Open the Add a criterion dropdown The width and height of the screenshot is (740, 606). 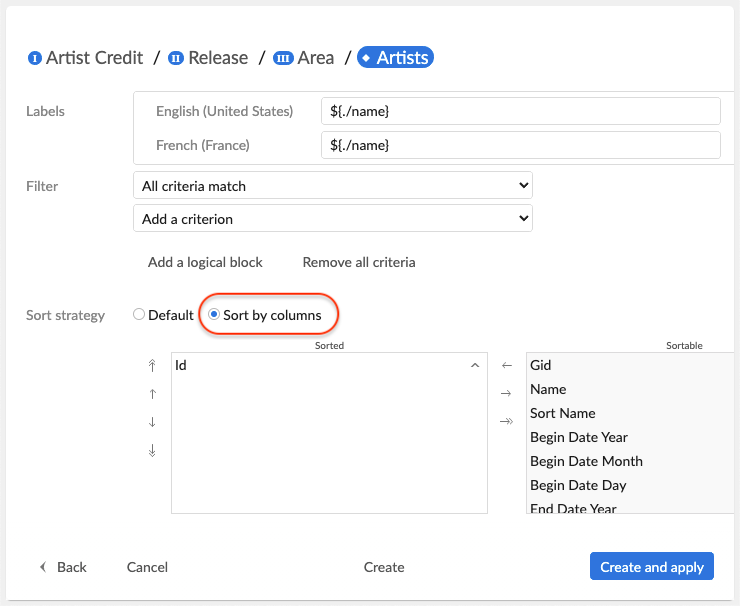pyautogui.click(x=332, y=219)
